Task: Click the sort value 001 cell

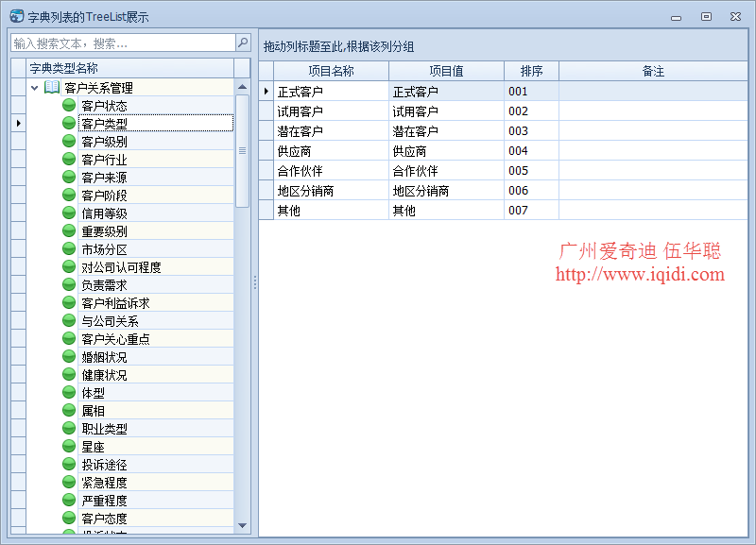Action: click(x=531, y=91)
